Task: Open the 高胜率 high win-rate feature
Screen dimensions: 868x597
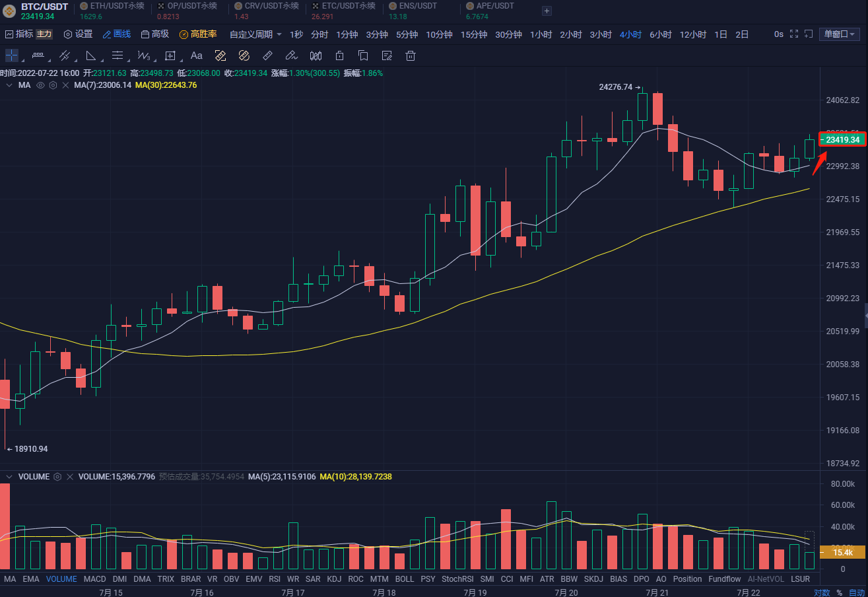Action: click(x=198, y=34)
